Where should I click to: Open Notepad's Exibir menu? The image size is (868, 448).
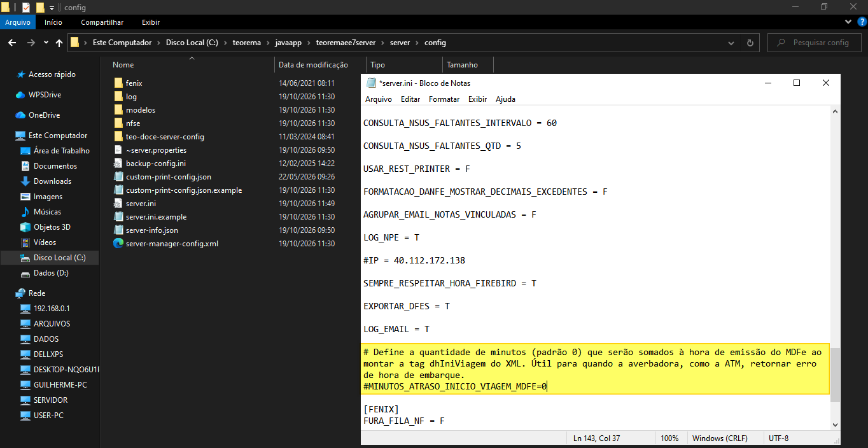click(x=477, y=99)
